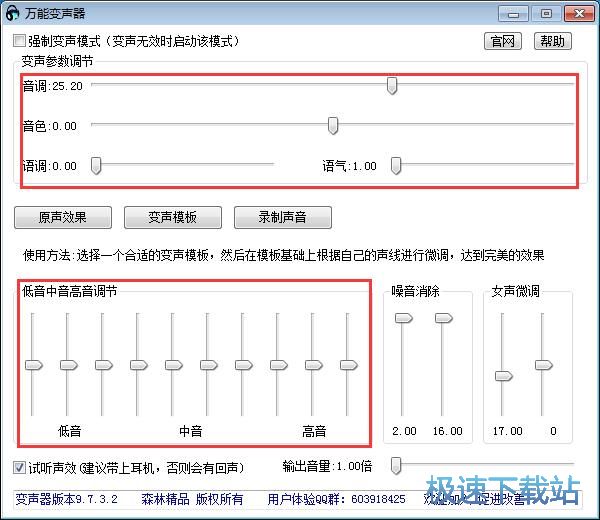Click the first equalizer band slider handle
The height and width of the screenshot is (520, 600).
(34, 365)
